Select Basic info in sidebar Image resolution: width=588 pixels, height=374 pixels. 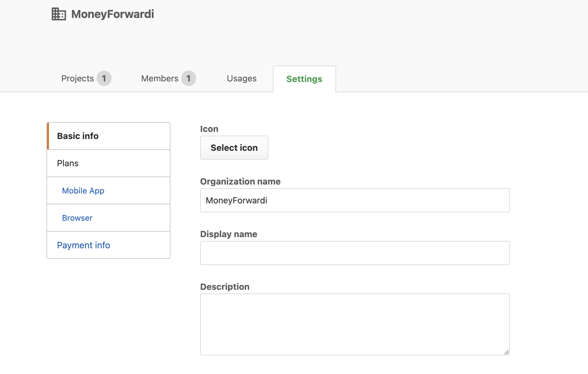pos(108,136)
